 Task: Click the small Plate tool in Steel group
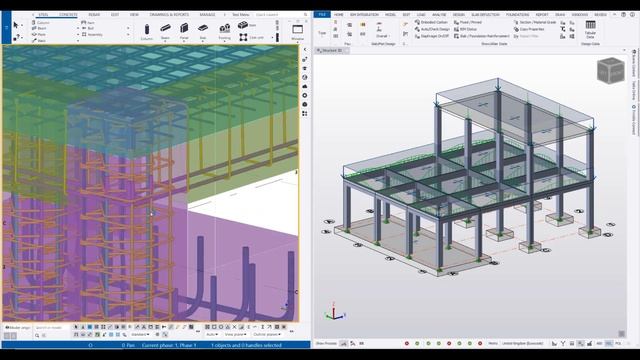point(39,35)
